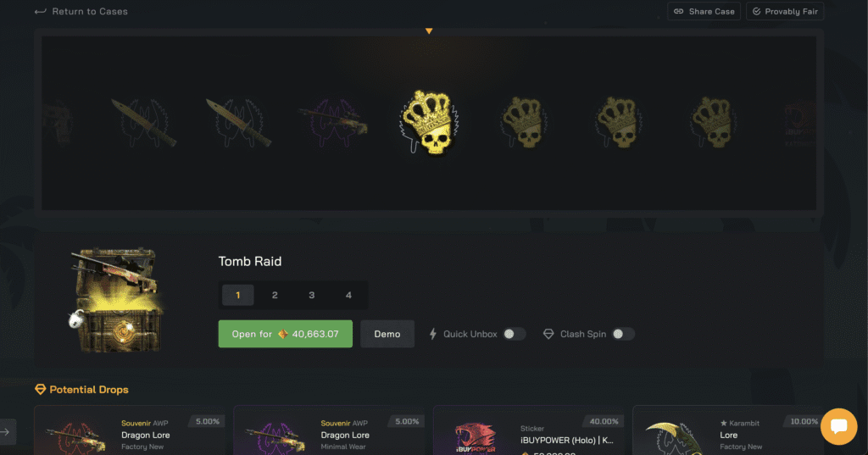
Task: Click Open for 40,663.07 button
Action: tap(285, 334)
